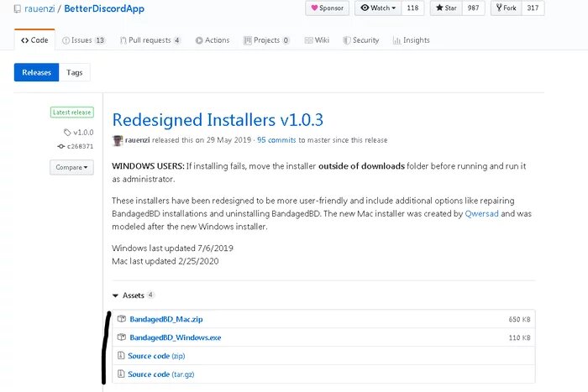588x392 pixels.
Task: Click the package icon beside BandagedBD_Windows.exe
Action: pos(122,337)
